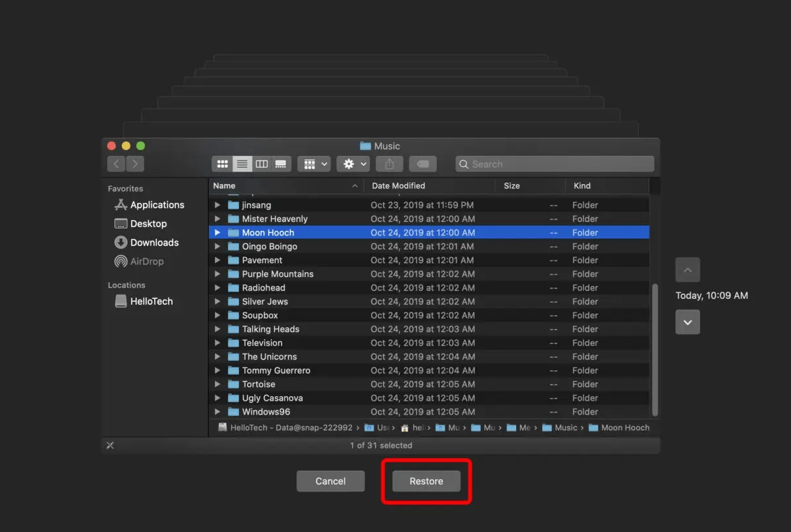Go to later backup with down arrow
This screenshot has width=791, height=532.
point(688,322)
